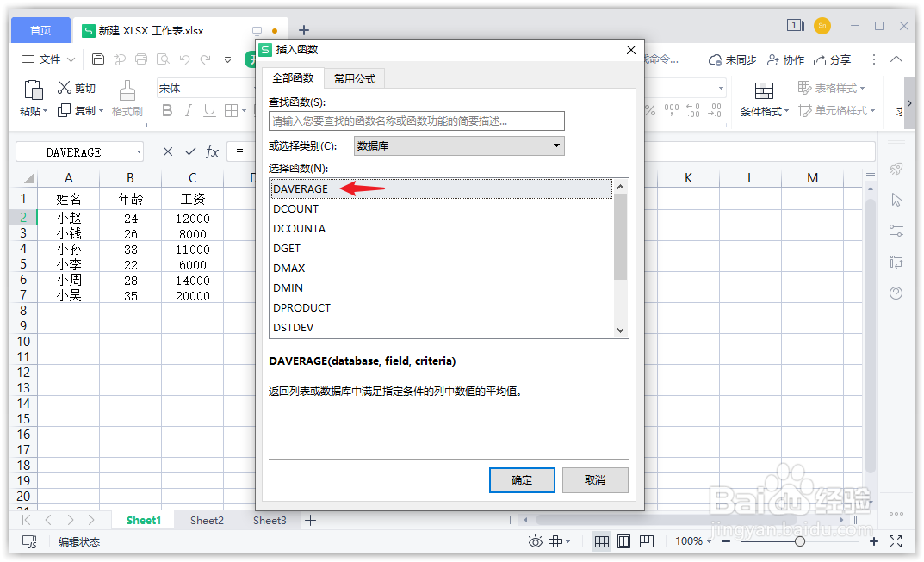Click the function search input field
The height and width of the screenshot is (562, 924).
point(417,120)
